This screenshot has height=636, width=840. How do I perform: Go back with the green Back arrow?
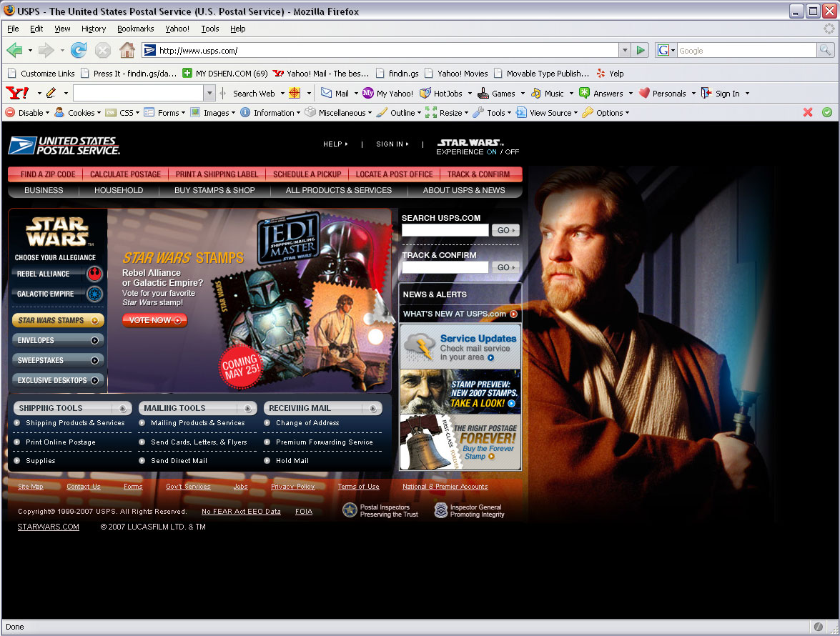click(x=14, y=50)
